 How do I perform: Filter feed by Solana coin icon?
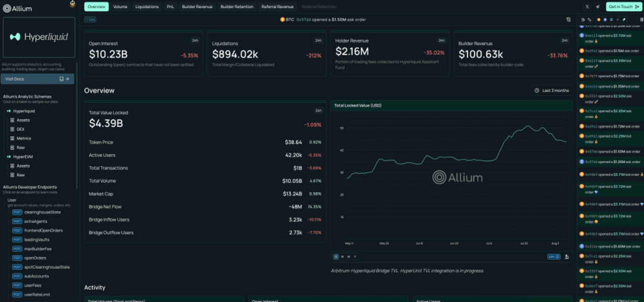[x=611, y=20]
